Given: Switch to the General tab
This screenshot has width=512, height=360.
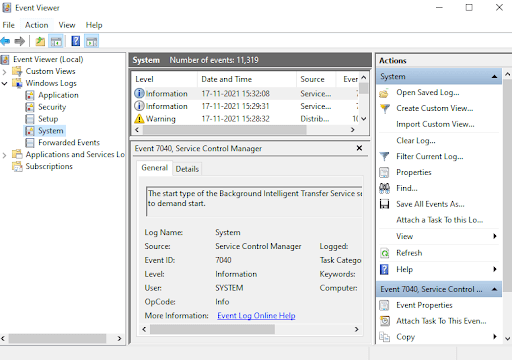Looking at the screenshot, I should [154, 168].
